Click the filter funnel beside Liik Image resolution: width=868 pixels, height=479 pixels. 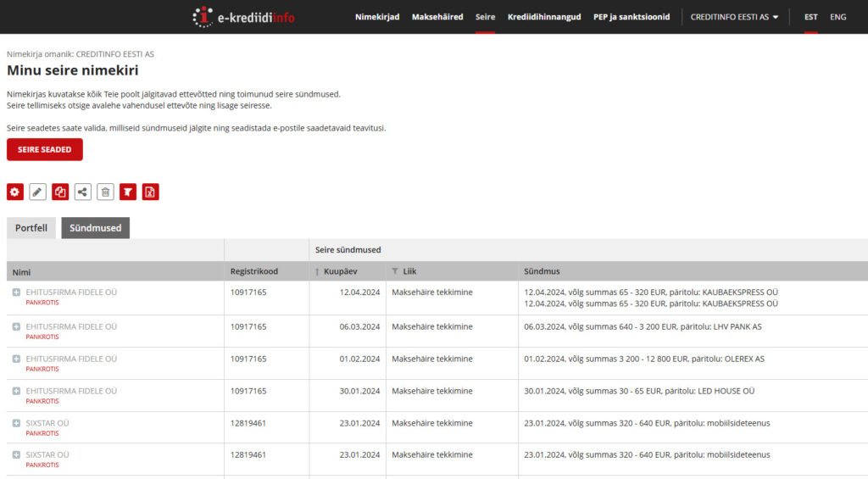[x=395, y=271]
